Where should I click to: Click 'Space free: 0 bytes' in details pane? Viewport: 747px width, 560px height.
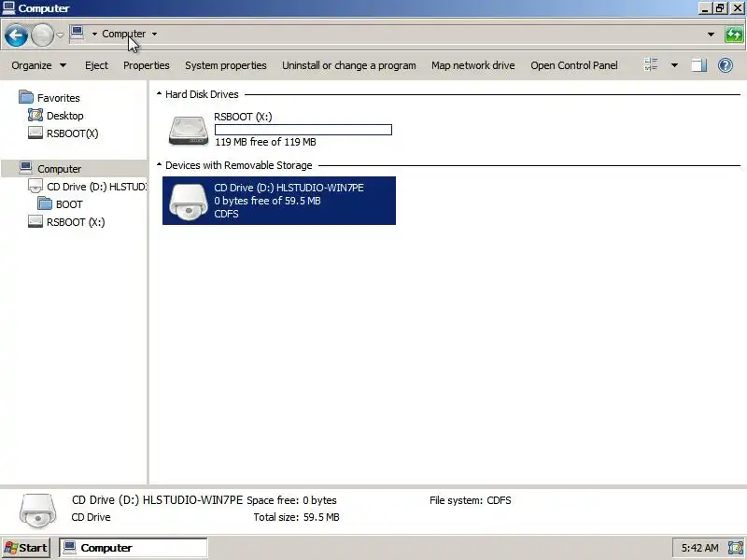(x=291, y=500)
